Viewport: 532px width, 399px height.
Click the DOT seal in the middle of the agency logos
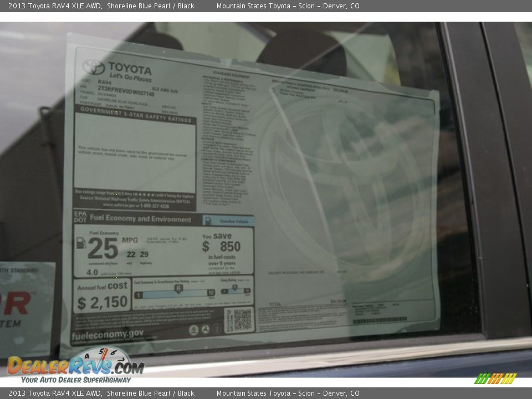(x=205, y=329)
